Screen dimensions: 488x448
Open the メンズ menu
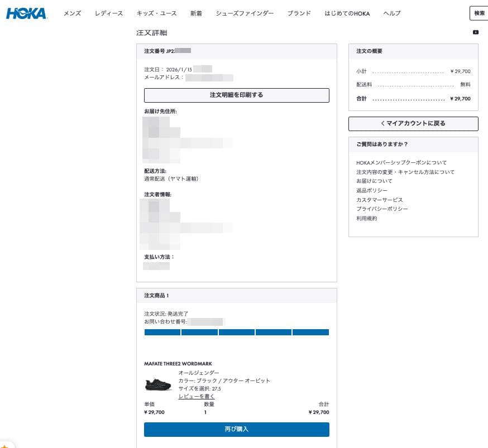coord(72,13)
